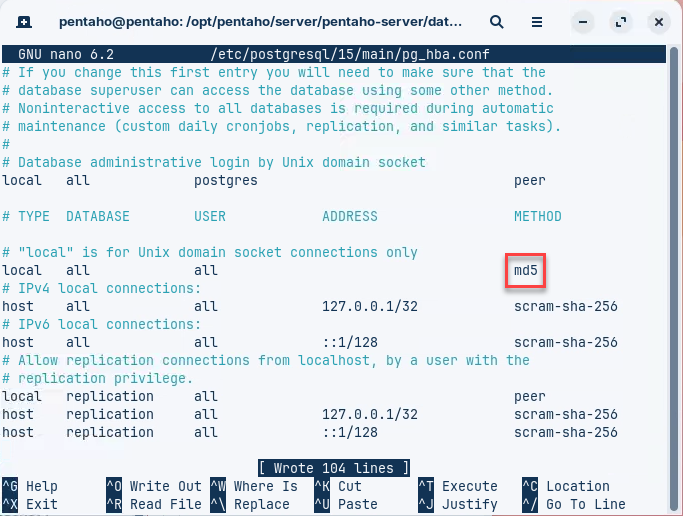Minimize the terminal window
The height and width of the screenshot is (516, 683).
pos(586,21)
